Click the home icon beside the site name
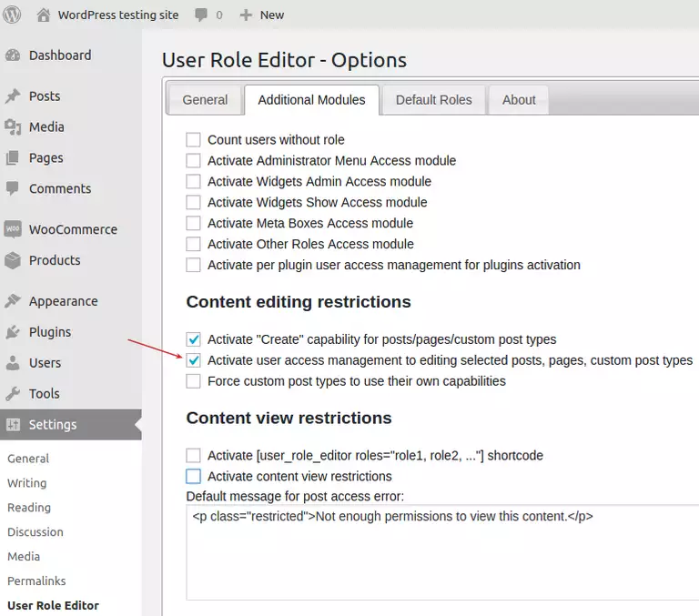This screenshot has width=699, height=616. (43, 15)
